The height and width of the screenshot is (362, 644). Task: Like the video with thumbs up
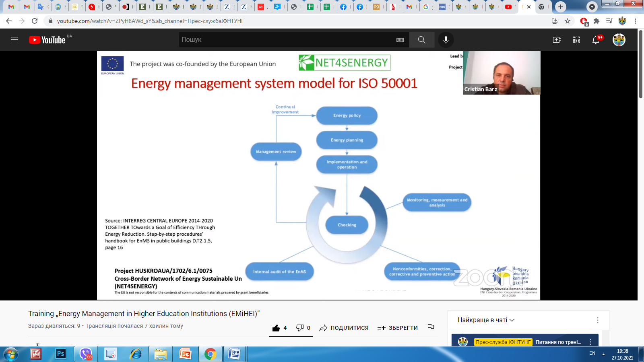[276, 328]
